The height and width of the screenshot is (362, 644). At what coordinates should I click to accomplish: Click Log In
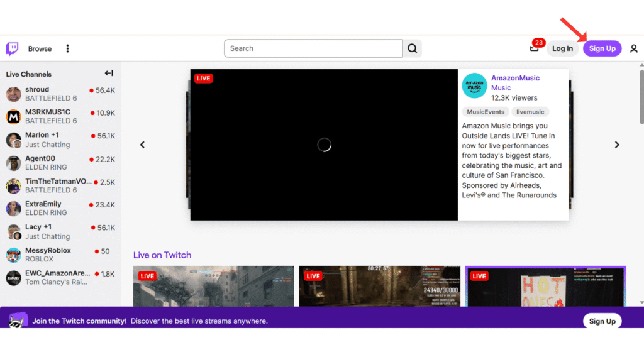[x=562, y=48]
